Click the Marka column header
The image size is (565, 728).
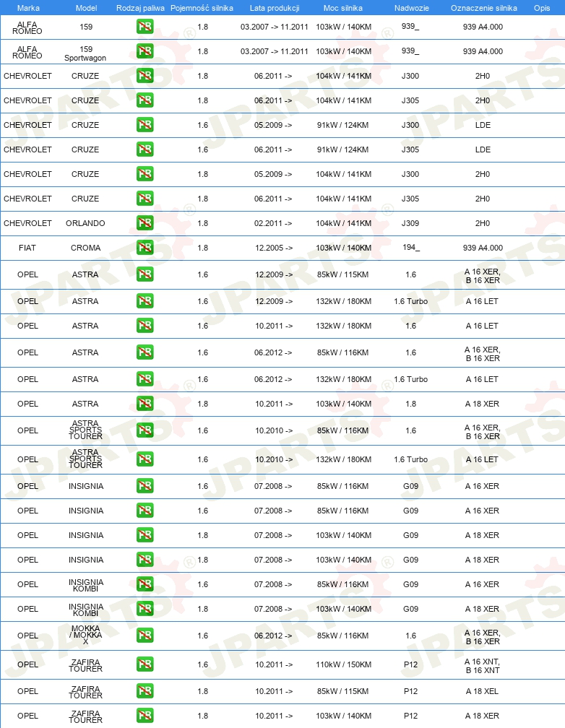(28, 8)
